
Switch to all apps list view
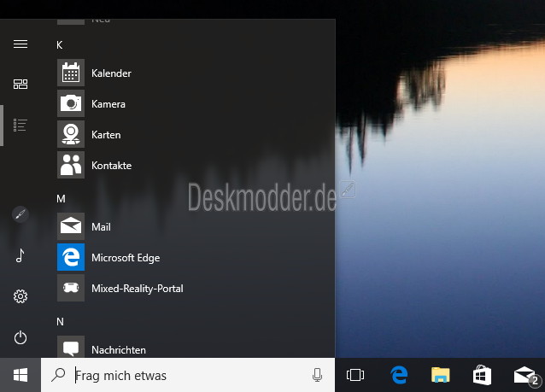point(21,125)
